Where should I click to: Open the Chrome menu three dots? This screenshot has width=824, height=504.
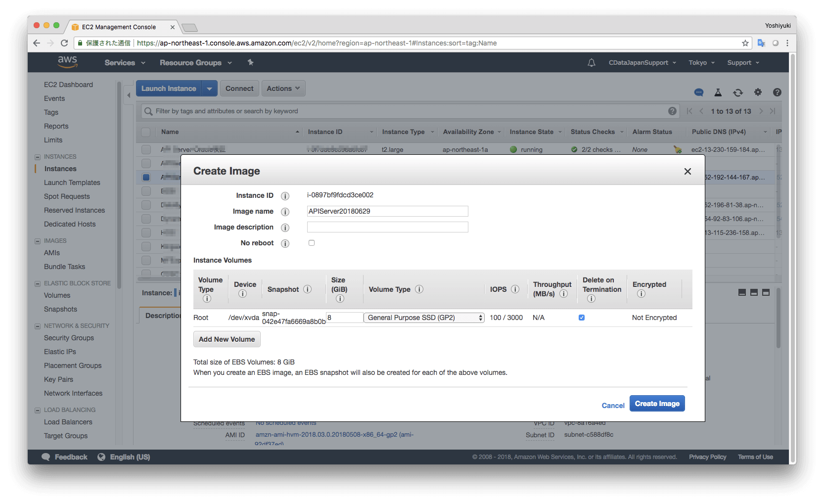787,43
